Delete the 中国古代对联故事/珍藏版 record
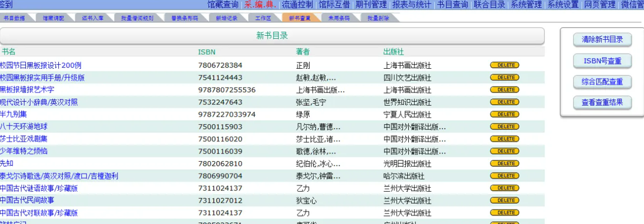The height and width of the screenshot is (224, 644). coord(504,213)
